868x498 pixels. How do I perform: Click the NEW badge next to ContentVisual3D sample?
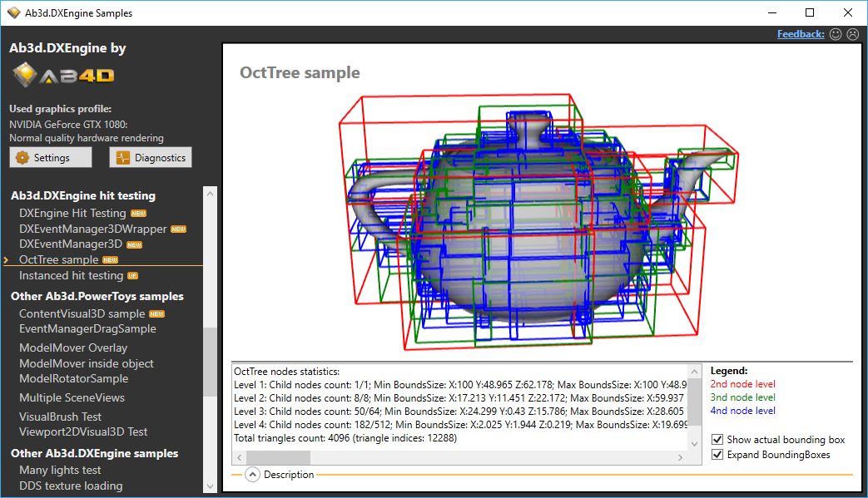pos(156,314)
